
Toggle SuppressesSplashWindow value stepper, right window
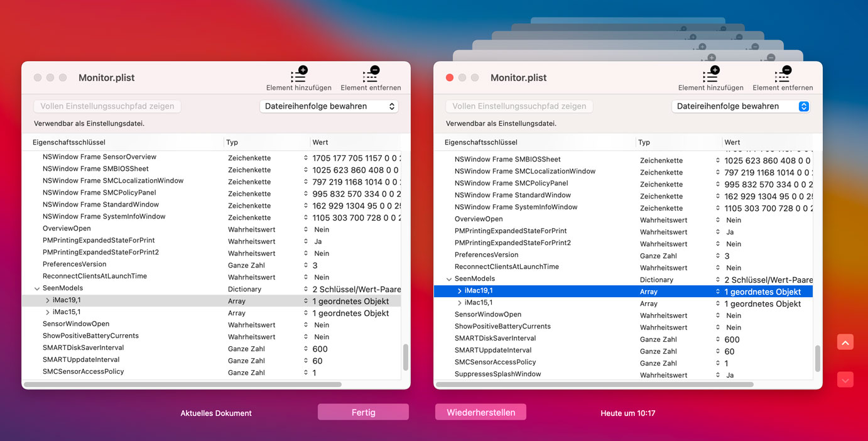pos(718,375)
